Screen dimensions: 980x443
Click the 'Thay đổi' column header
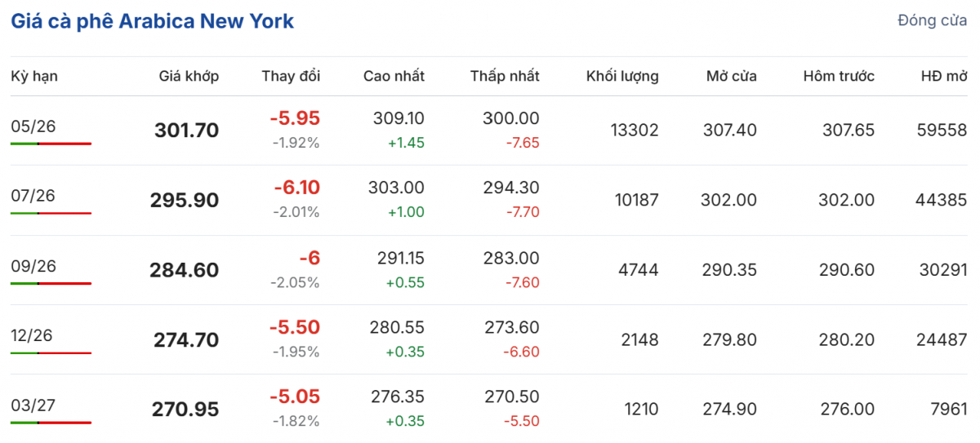pos(291,77)
